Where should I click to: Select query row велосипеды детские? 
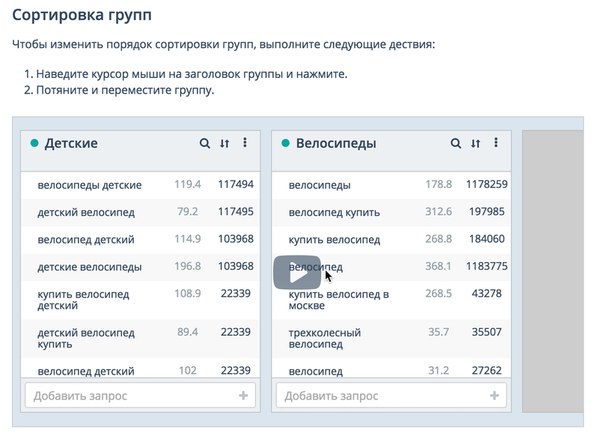point(90,185)
